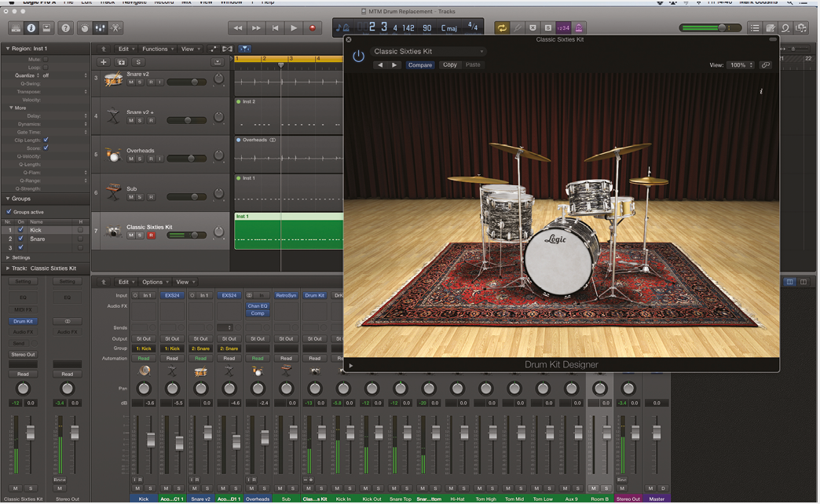Click the Toolbox scissors icon
Viewport: 820px width, 504px height.
pyautogui.click(x=115, y=28)
